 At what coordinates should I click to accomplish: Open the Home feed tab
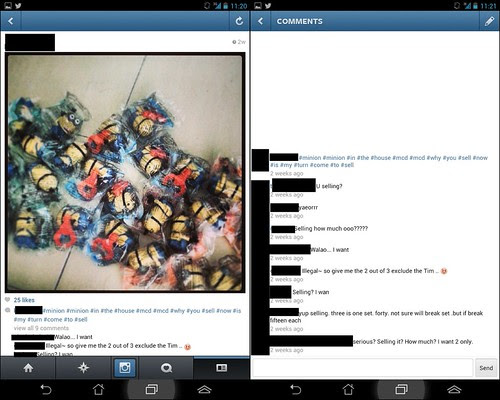[28, 368]
